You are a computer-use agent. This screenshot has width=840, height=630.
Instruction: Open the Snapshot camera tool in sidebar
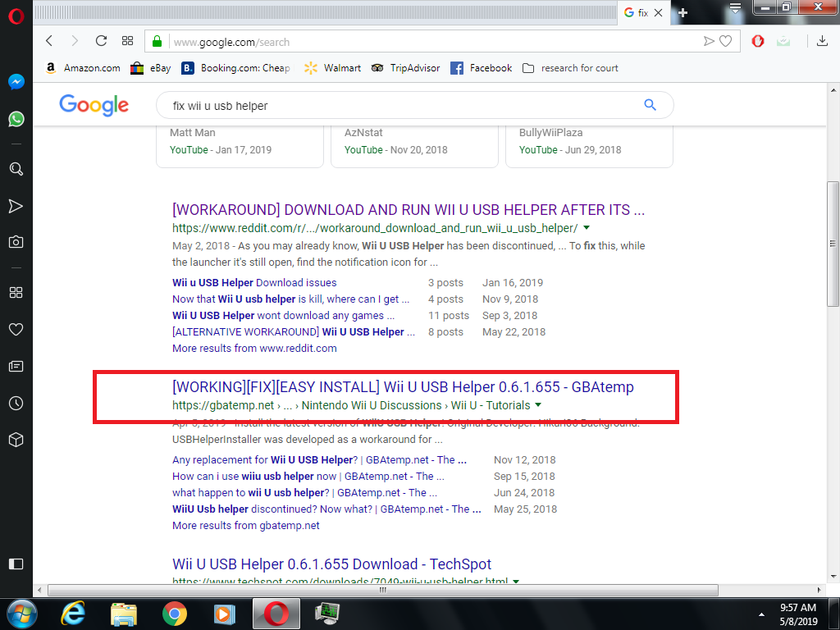click(16, 242)
